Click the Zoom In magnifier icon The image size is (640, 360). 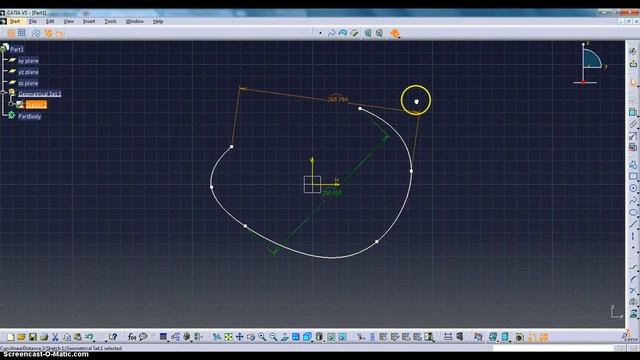(x=262, y=337)
